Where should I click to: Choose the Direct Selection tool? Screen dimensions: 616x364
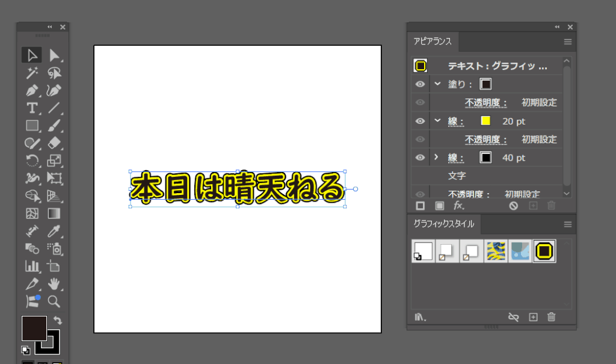[55, 56]
